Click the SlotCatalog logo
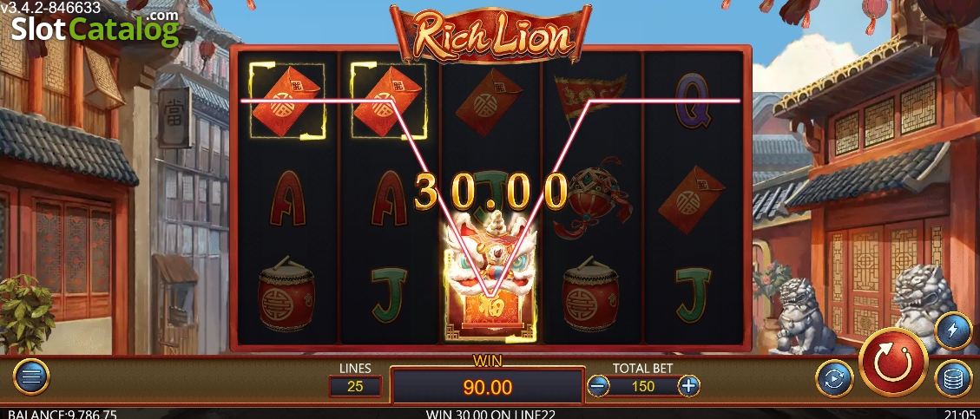The image size is (980, 419). 95,28
